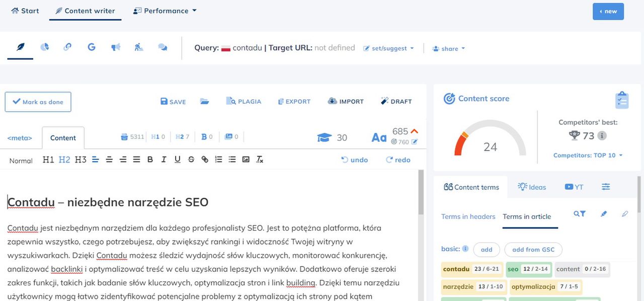The height and width of the screenshot is (301, 644).
Task: Click Mark as done
Action: [38, 102]
